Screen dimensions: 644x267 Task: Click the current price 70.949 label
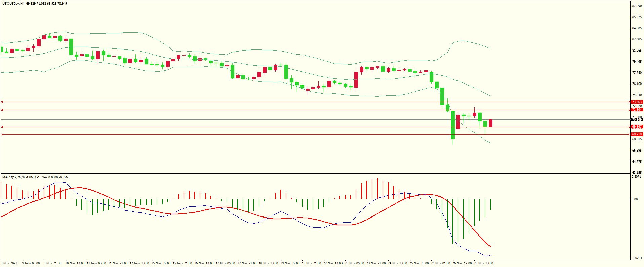point(637,120)
